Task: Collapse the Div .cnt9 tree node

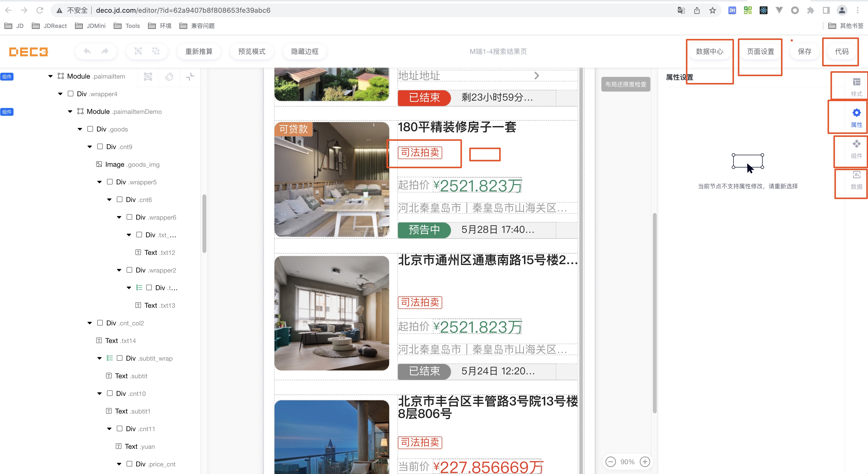Action: pyautogui.click(x=90, y=147)
